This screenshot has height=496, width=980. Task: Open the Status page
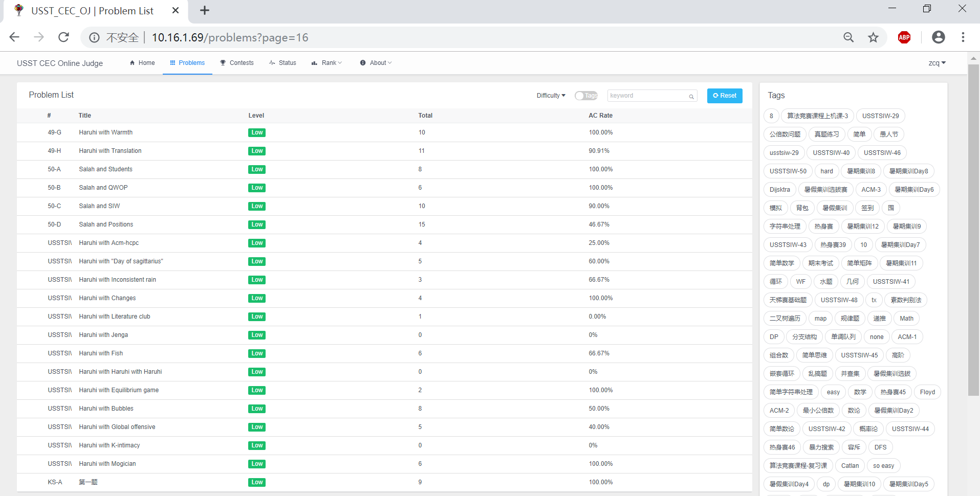point(282,63)
